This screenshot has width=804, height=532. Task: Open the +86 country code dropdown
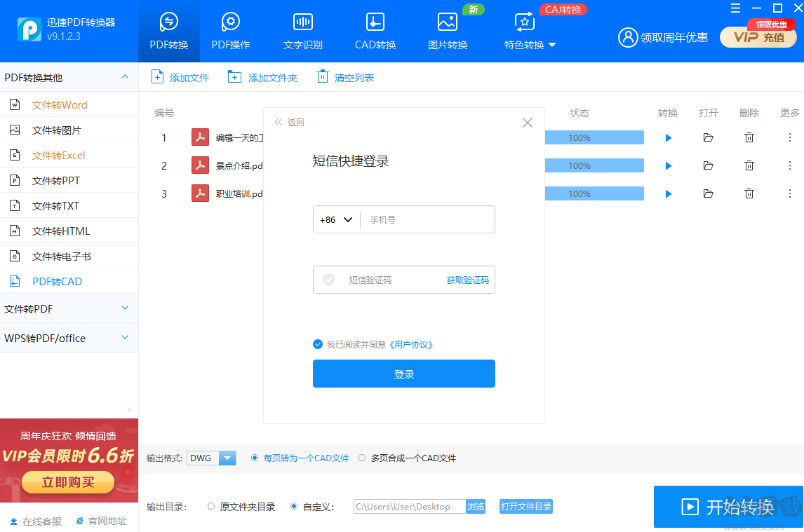tap(336, 219)
